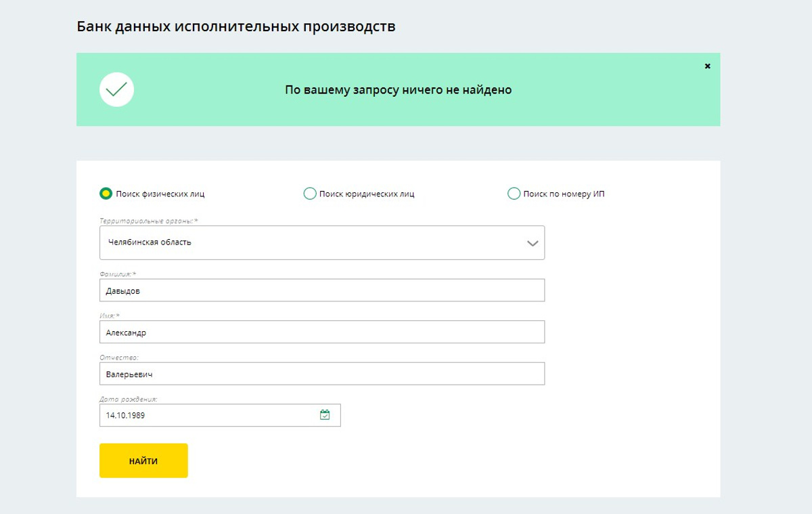The image size is (812, 514).
Task: Open the "Челябинская область" combo box
Action: pos(322,242)
